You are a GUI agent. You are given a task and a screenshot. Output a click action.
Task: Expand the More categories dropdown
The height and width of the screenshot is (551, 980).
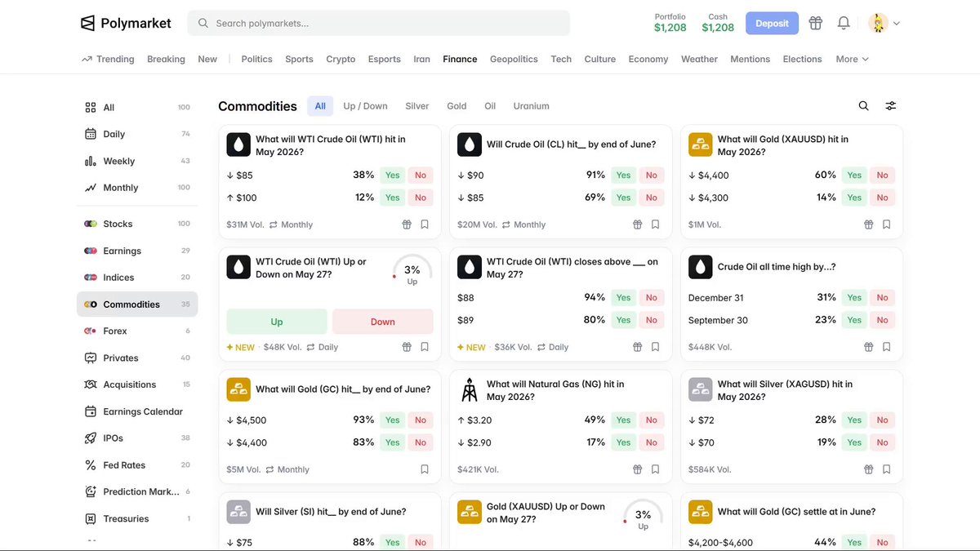pos(852,59)
